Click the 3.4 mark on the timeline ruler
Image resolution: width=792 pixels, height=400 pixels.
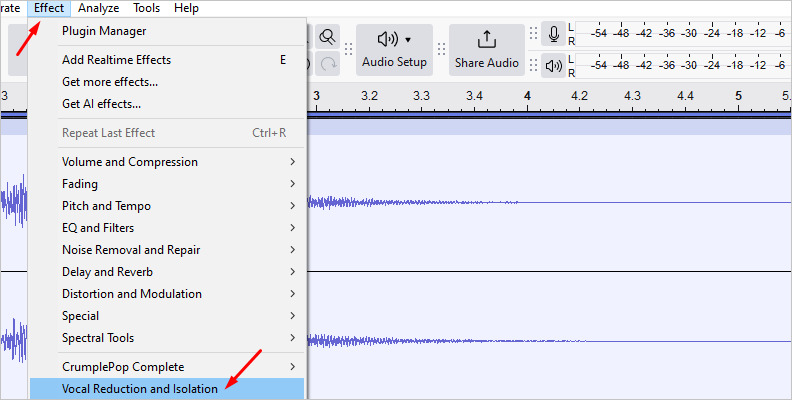coord(474,96)
